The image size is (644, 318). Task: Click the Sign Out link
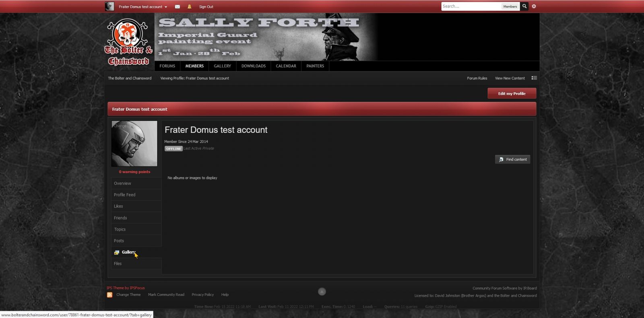206,7
